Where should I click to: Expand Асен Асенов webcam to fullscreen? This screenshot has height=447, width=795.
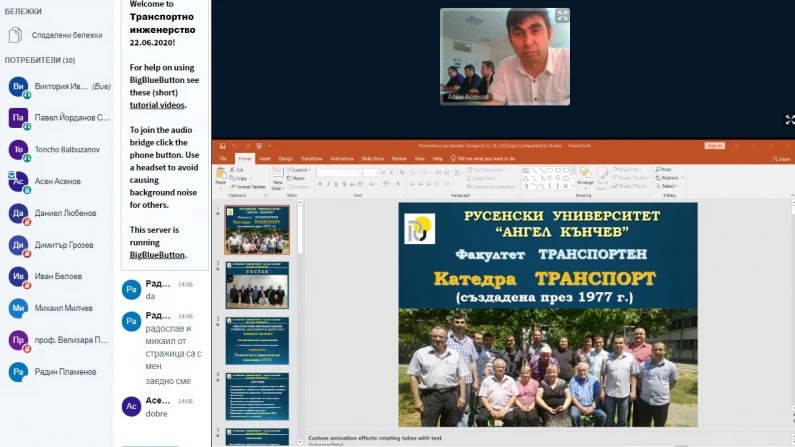point(562,16)
